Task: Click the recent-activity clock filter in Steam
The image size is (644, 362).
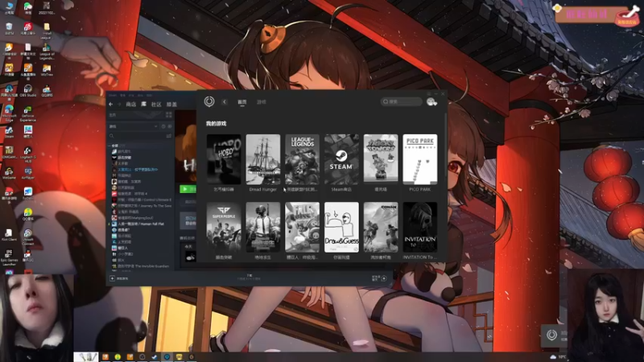Action: pyautogui.click(x=163, y=126)
